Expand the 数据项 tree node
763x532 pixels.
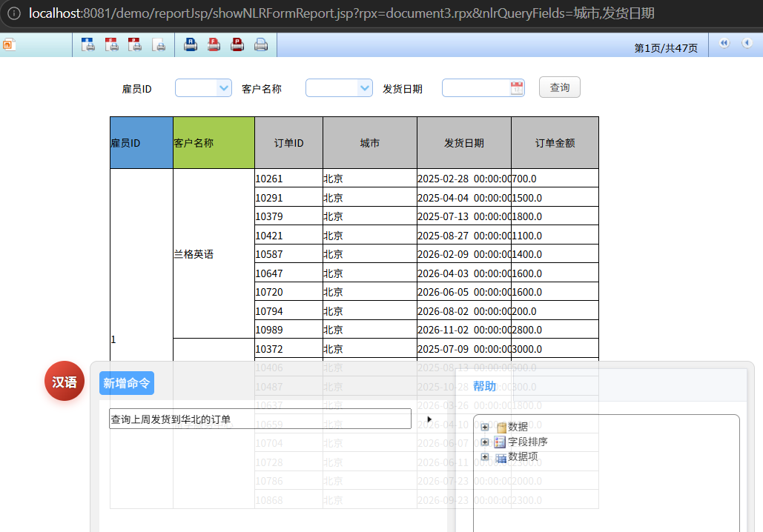click(485, 456)
